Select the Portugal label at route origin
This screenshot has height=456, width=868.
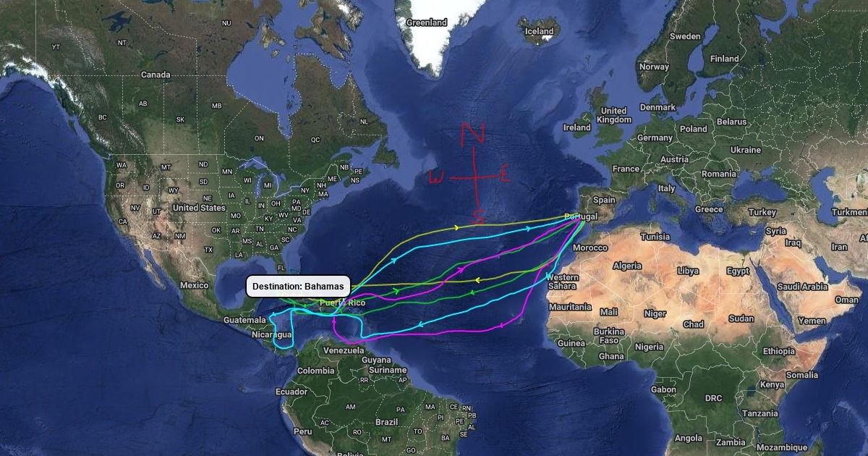tap(582, 216)
